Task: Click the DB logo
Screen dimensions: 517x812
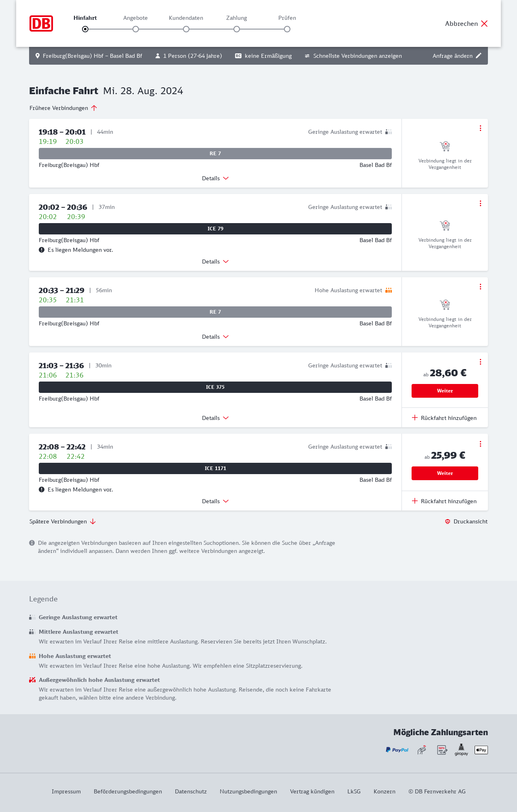Action: pos(41,23)
